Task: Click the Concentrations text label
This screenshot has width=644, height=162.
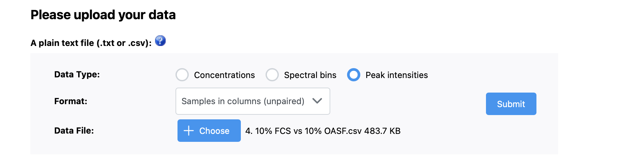Action: point(224,75)
